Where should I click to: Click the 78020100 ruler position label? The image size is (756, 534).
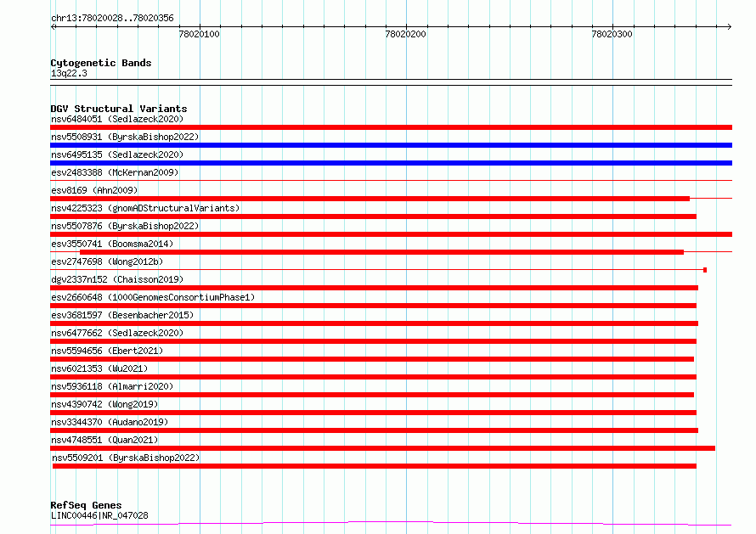pos(199,34)
